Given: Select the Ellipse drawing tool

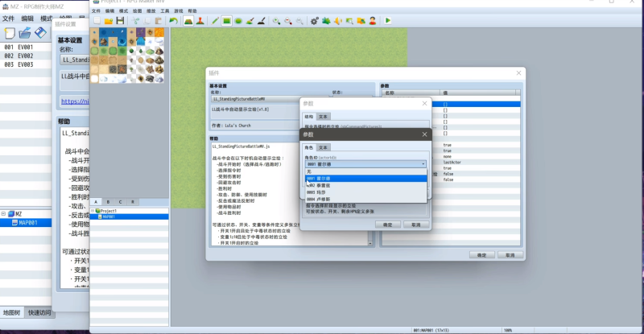Looking at the screenshot, I should pos(238,21).
